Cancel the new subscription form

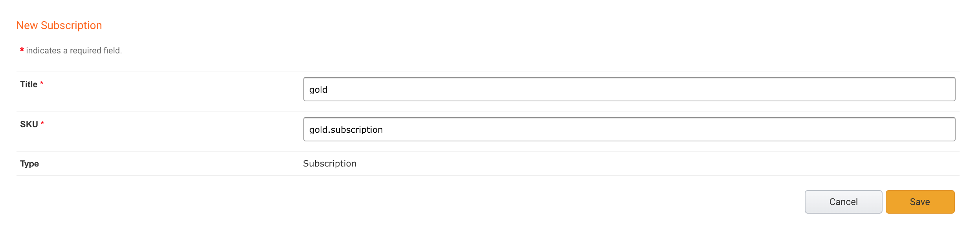coord(843,202)
